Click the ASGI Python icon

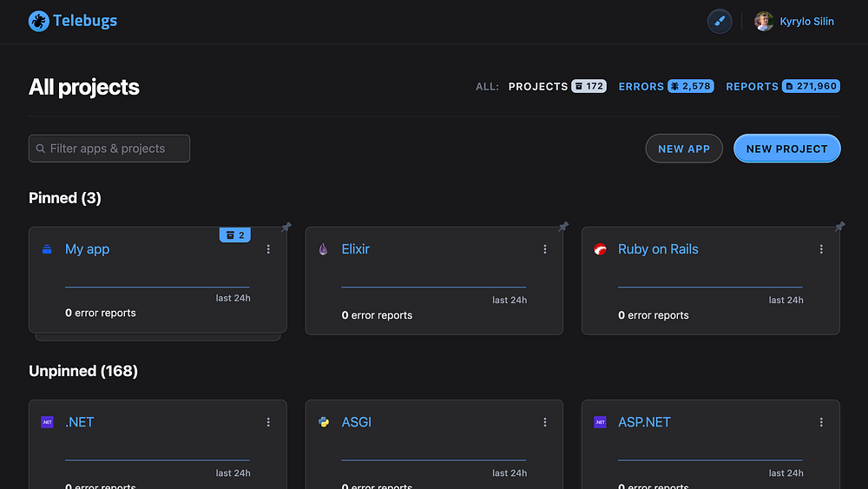tap(324, 422)
